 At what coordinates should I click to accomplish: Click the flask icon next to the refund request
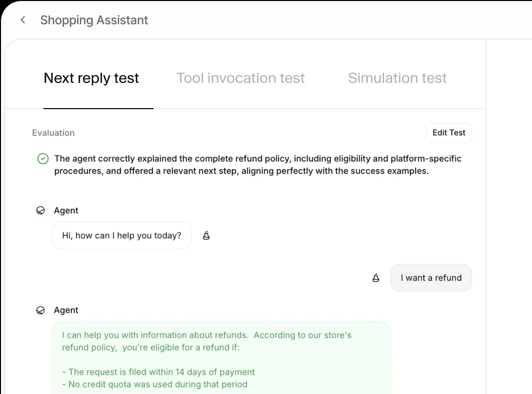tap(376, 277)
